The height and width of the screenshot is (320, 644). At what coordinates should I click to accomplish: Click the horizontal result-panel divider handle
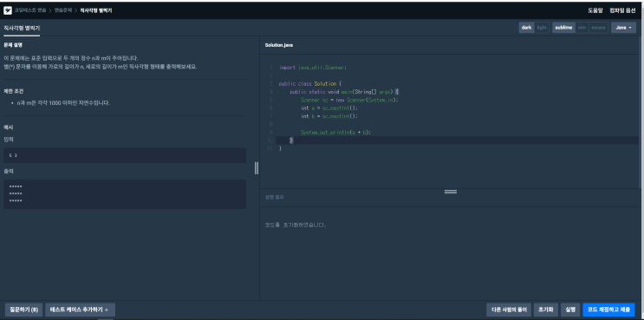coord(451,192)
